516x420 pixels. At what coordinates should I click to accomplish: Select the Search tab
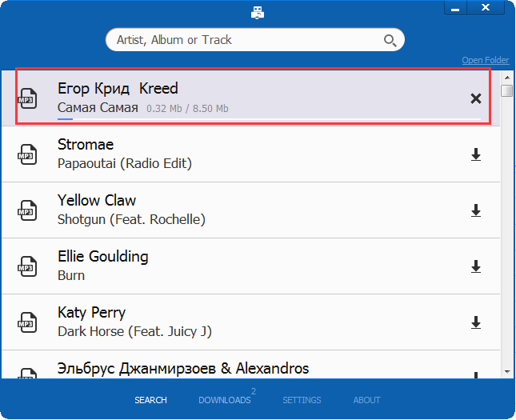tap(150, 400)
